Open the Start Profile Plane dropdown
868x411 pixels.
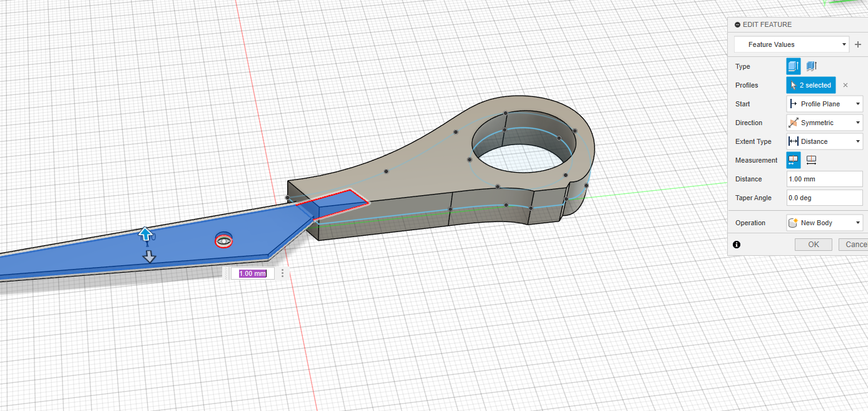point(824,104)
